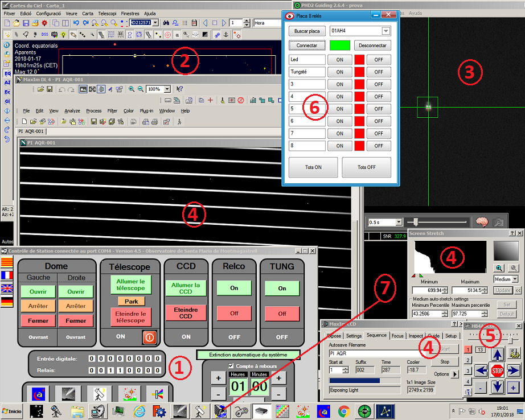The height and width of the screenshot is (420, 525).
Task: Adjust the PHD2 gamma slider
Action: point(416,222)
